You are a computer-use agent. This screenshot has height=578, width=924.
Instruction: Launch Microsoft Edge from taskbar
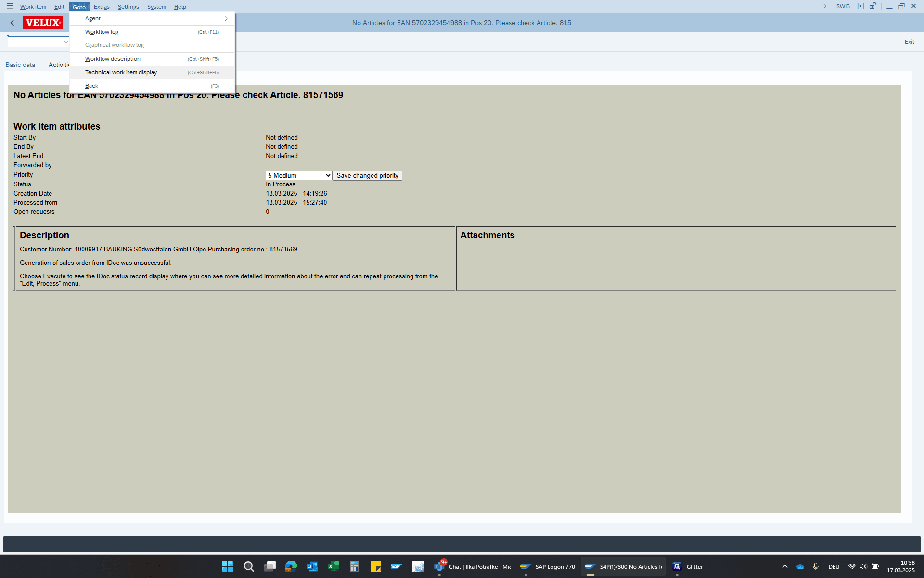291,566
